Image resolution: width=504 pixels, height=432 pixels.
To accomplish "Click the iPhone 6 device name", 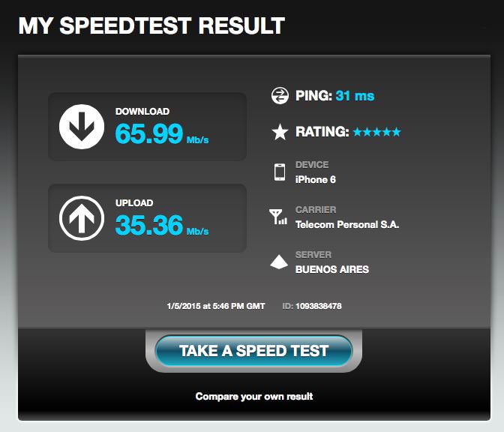I will (315, 179).
